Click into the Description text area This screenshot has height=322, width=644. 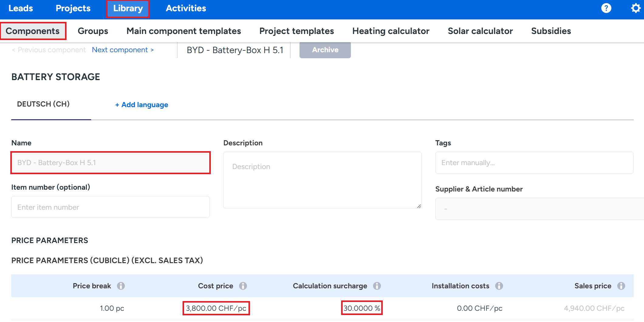point(322,180)
